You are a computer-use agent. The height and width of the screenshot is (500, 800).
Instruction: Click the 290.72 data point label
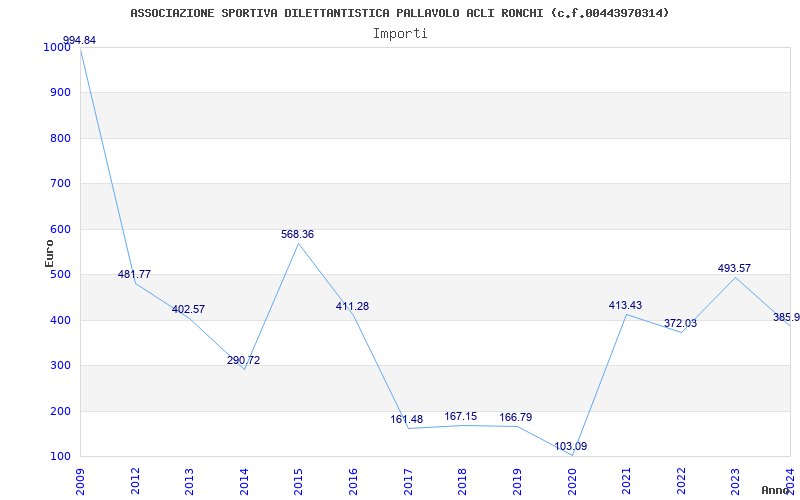pyautogui.click(x=243, y=360)
